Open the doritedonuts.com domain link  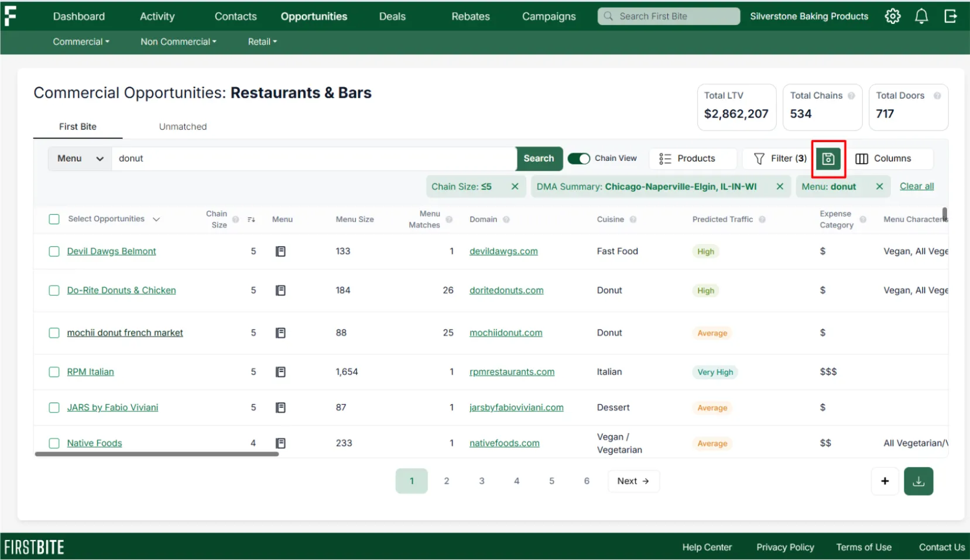coord(506,291)
